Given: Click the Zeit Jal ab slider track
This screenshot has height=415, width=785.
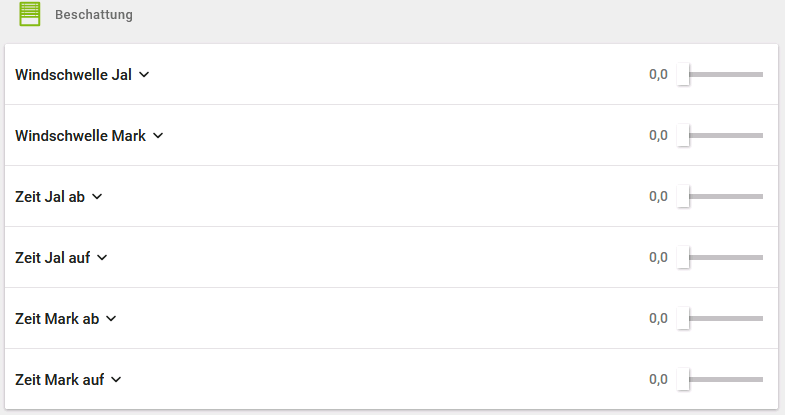Looking at the screenshot, I should pyautogui.click(x=725, y=197).
